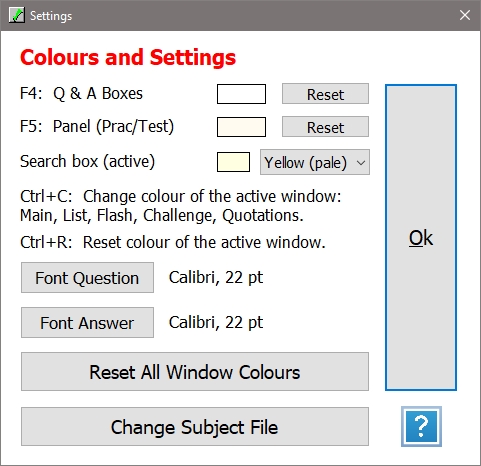Open Change Subject File
The width and height of the screenshot is (481, 466).
195,427
